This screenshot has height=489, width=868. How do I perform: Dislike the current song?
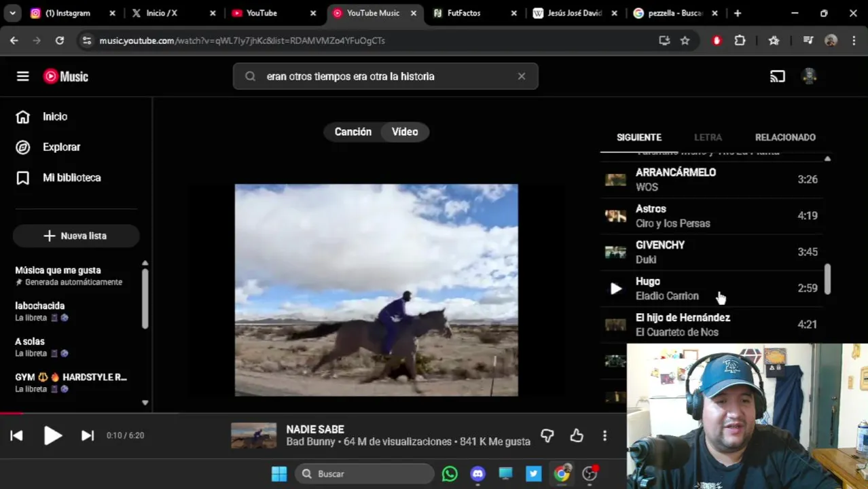click(x=547, y=435)
